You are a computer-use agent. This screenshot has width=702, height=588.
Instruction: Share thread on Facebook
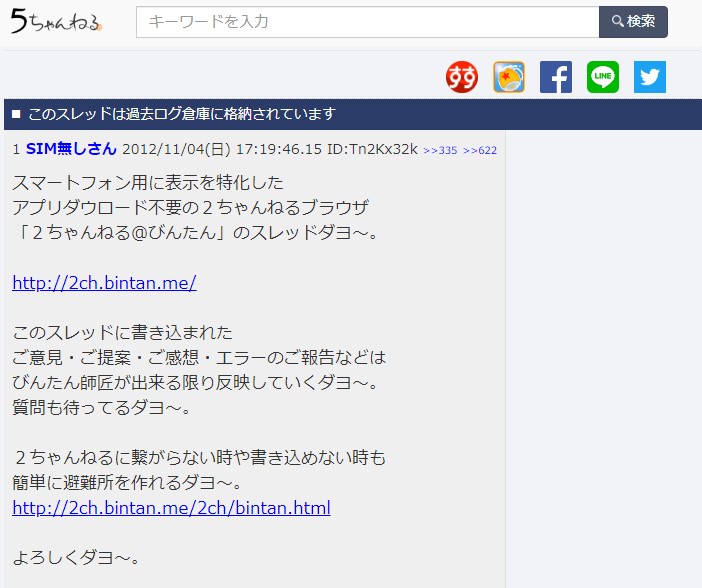pos(556,77)
